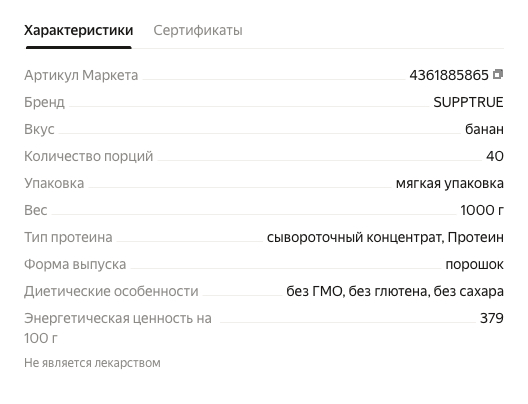Select the 40 servings value
The image size is (528, 404).
(495, 156)
